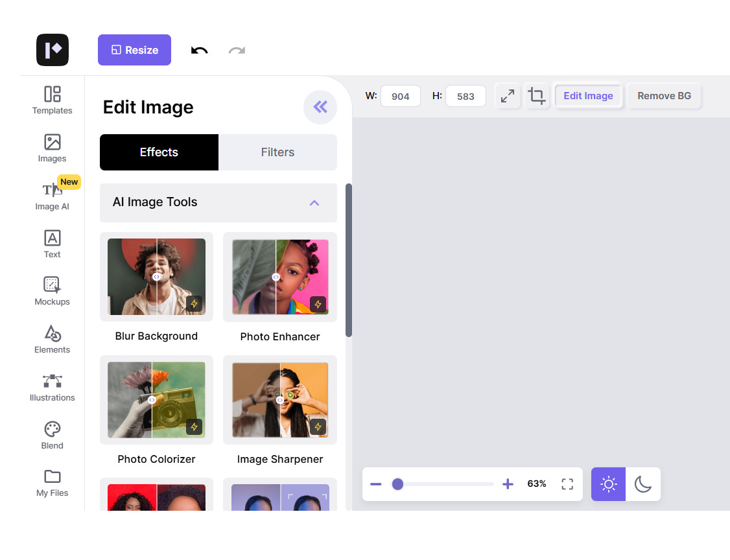This screenshot has width=730, height=560.
Task: Select the Blur Background tool thumbnail
Action: coord(156,277)
